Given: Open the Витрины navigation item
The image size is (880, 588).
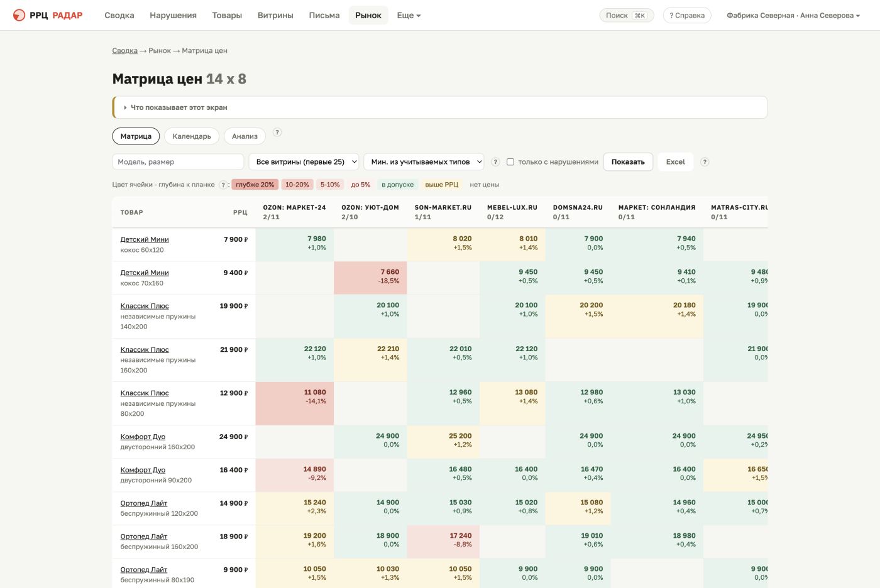Looking at the screenshot, I should point(275,15).
